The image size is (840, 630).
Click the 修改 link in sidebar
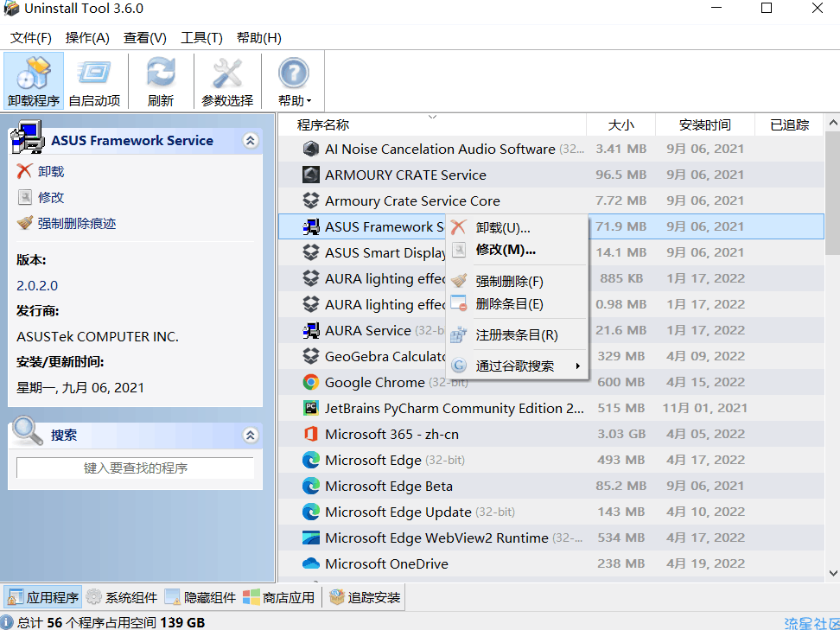(51, 197)
